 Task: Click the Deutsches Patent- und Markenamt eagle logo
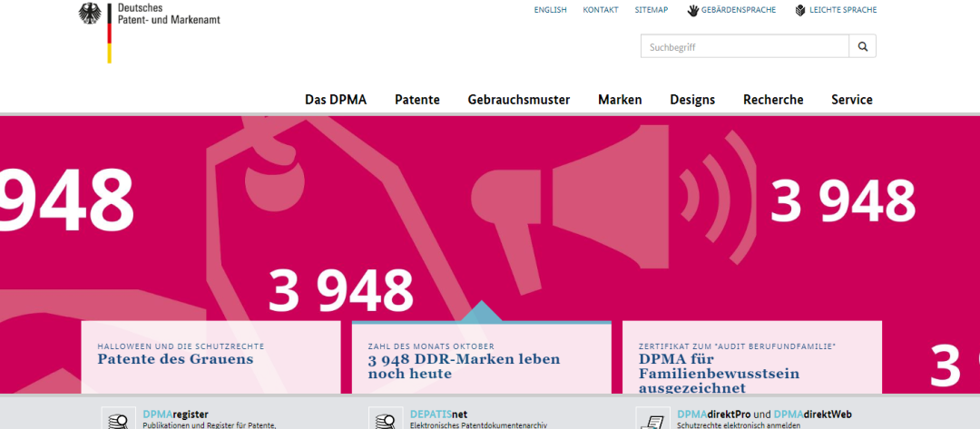click(x=90, y=14)
